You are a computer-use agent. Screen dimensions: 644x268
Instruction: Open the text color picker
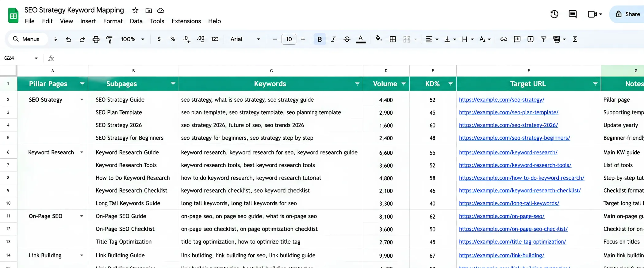point(361,39)
